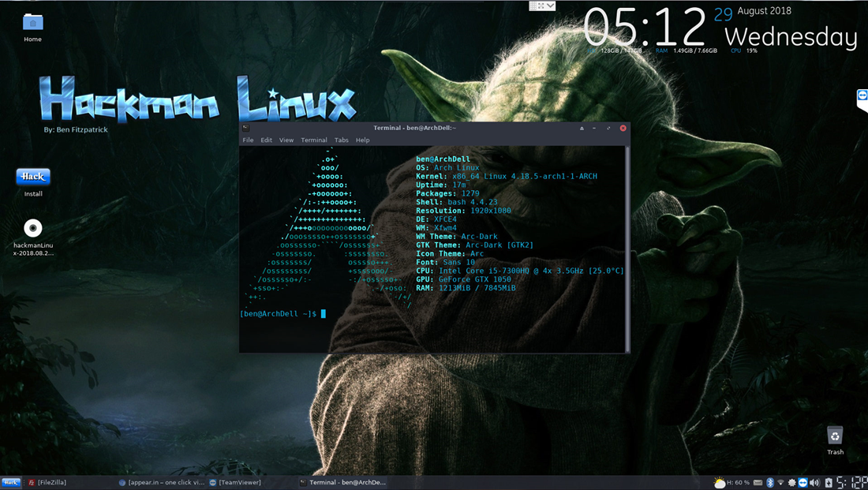Open the Wi-Fi network tray icon

tap(780, 483)
